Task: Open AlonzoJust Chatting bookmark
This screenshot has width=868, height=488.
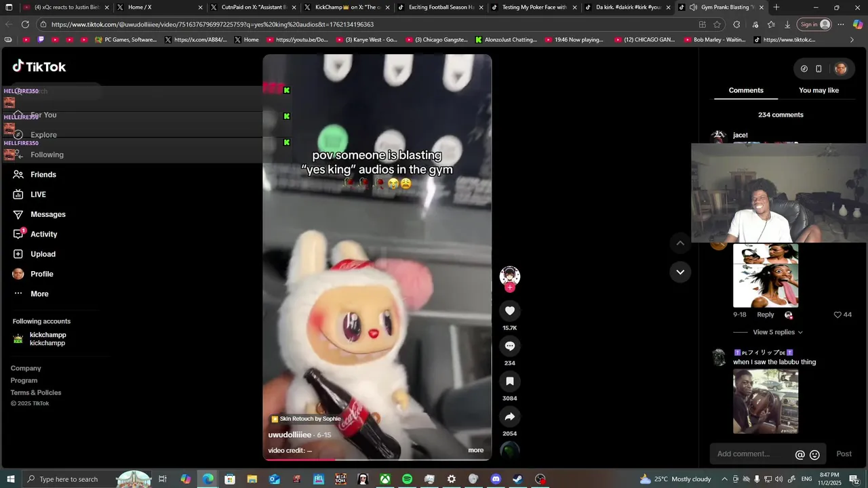Action: pos(506,40)
